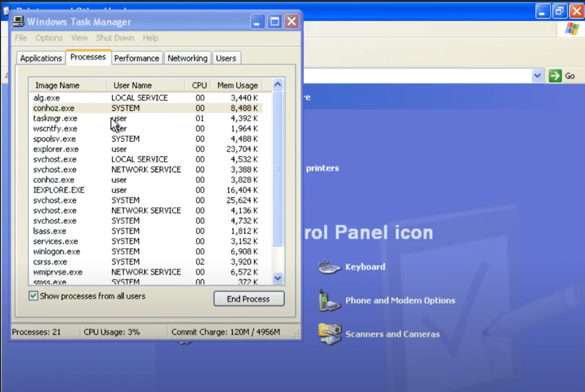Sort by User Name column header
The width and height of the screenshot is (585, 392).
click(146, 85)
